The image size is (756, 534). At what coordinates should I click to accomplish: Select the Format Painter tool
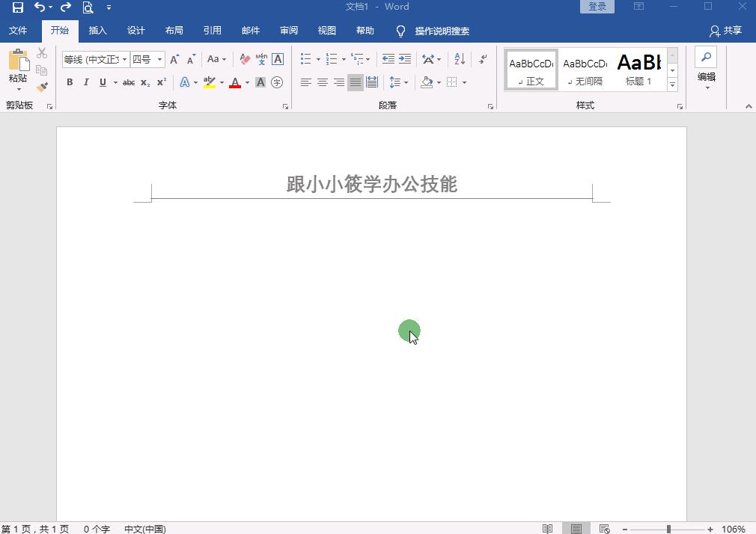click(42, 88)
